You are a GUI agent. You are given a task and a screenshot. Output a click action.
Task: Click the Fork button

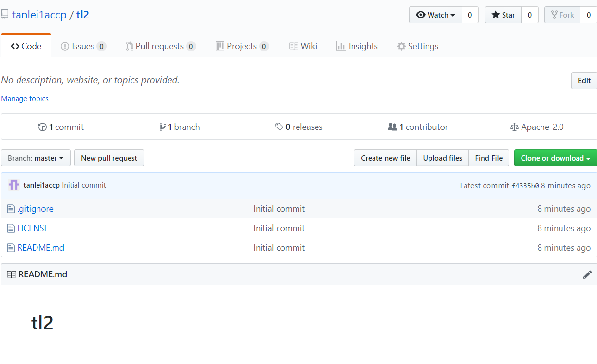[x=562, y=15]
